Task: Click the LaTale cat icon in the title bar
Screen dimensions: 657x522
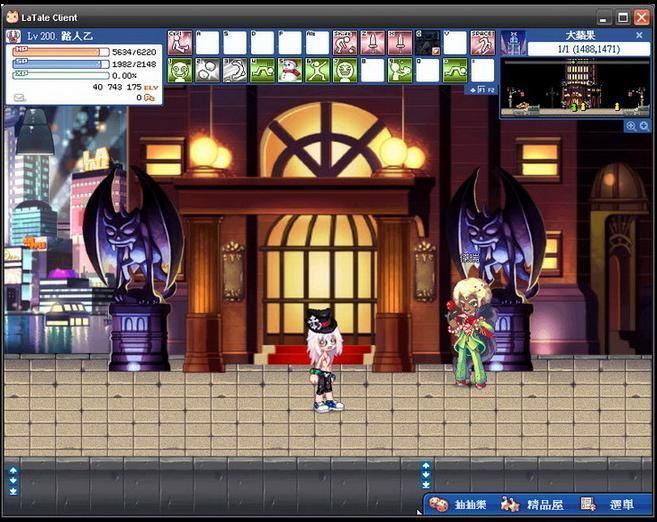Action: (x=12, y=17)
